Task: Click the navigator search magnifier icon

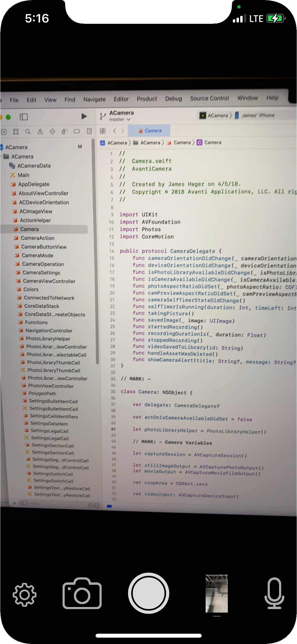Action: (x=28, y=131)
